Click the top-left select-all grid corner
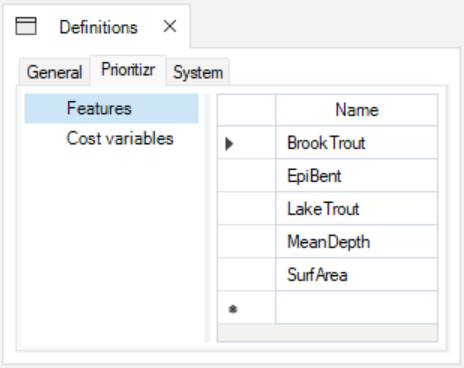 tap(246, 110)
